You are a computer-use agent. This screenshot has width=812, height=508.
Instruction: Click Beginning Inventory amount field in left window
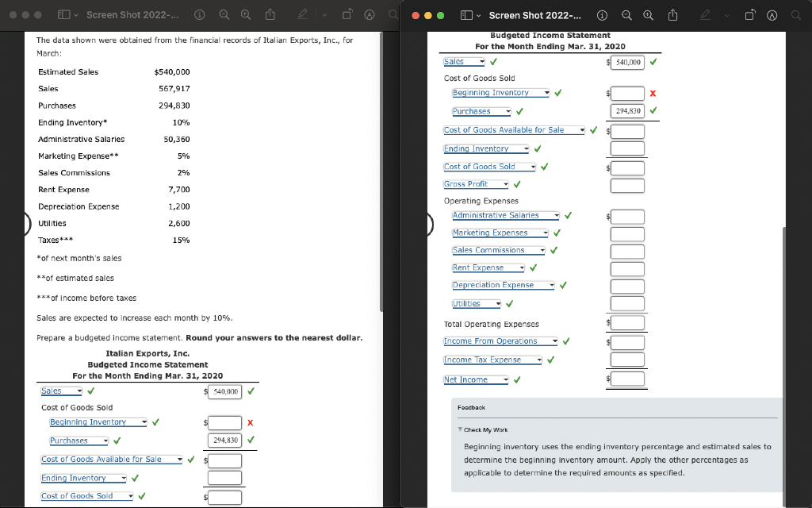coord(224,423)
